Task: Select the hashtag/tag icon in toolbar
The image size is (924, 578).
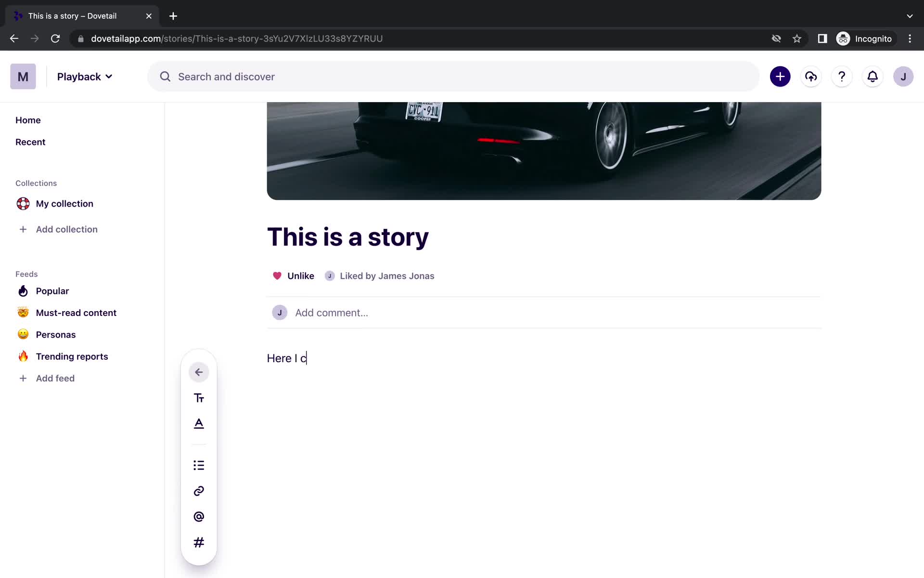Action: pyautogui.click(x=198, y=543)
